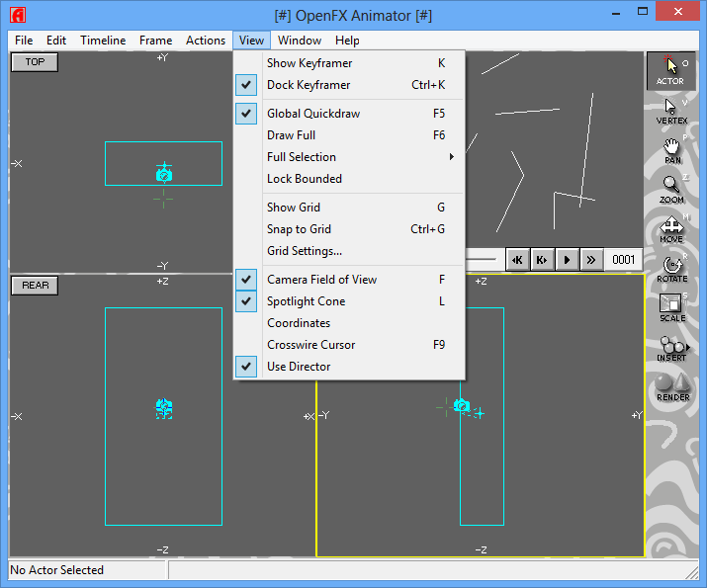Viewport: 707px width, 588px height.
Task: Enable Crosswire Cursor
Action: pyautogui.click(x=349, y=345)
